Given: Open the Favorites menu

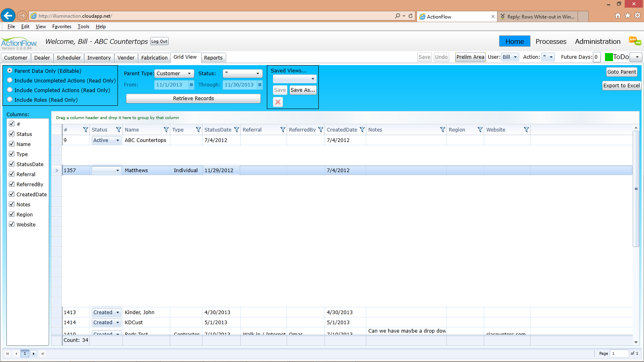Looking at the screenshot, I should [x=62, y=27].
